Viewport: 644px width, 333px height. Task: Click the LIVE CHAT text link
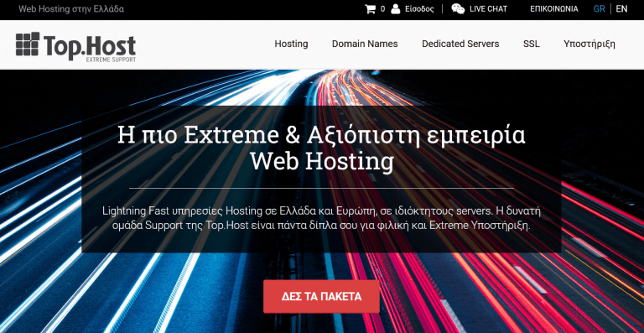pos(488,8)
